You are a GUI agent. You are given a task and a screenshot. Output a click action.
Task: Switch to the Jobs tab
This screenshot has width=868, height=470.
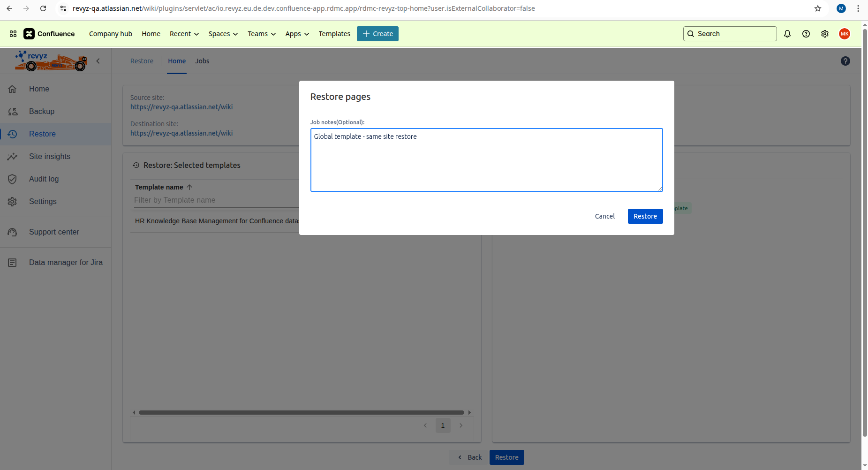coord(202,61)
